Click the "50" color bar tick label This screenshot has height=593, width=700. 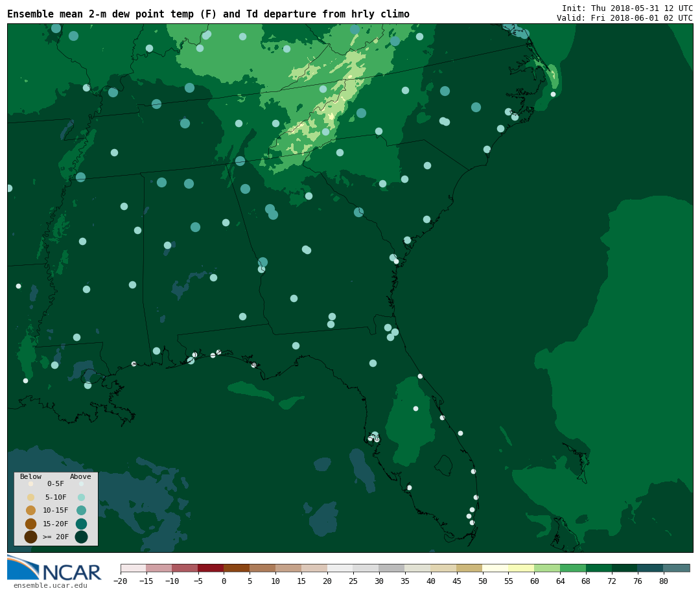[483, 581]
